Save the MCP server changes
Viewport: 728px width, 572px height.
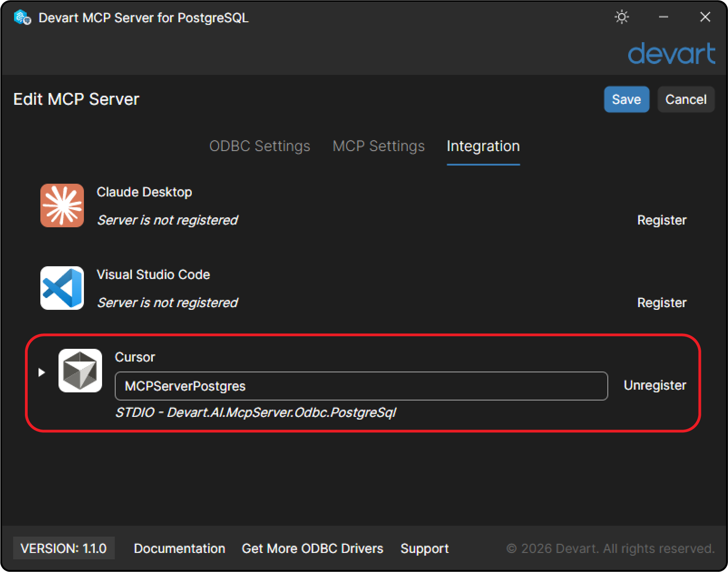[x=626, y=99]
